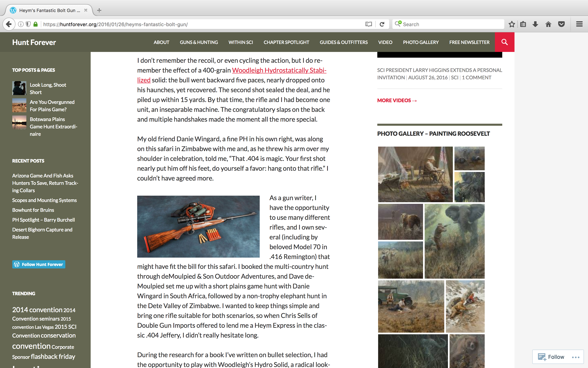Click the red site search magnifier
This screenshot has height=368, width=588.
[505, 42]
